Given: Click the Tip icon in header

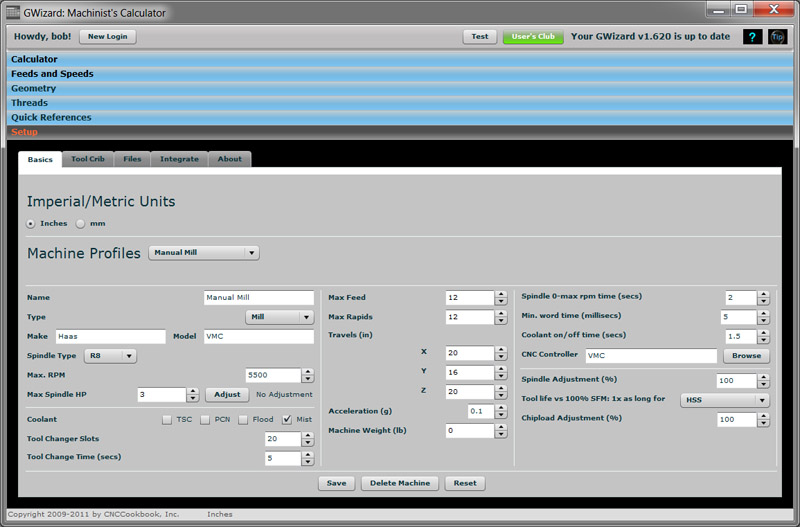Looking at the screenshot, I should click(x=777, y=37).
